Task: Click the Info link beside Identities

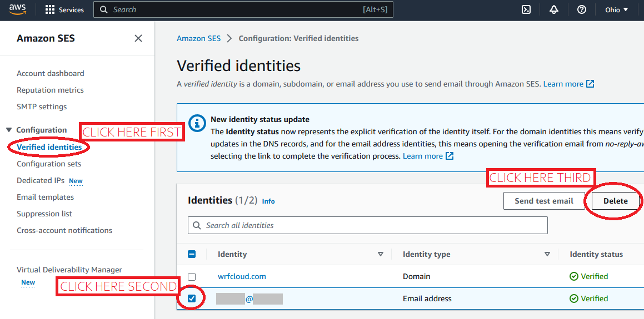Action: pyautogui.click(x=268, y=201)
